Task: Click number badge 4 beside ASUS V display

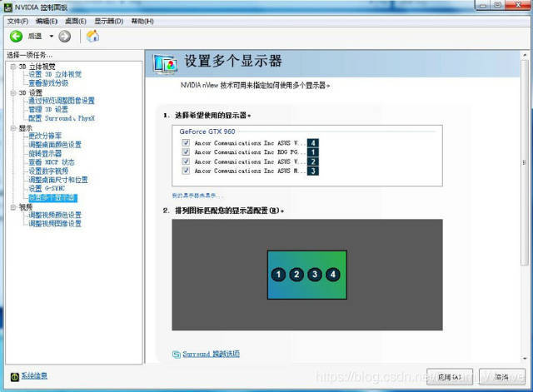Action: click(313, 143)
